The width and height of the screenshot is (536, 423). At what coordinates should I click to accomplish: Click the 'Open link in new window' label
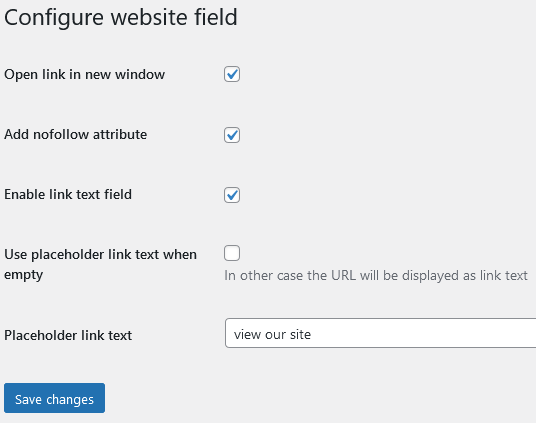(84, 74)
